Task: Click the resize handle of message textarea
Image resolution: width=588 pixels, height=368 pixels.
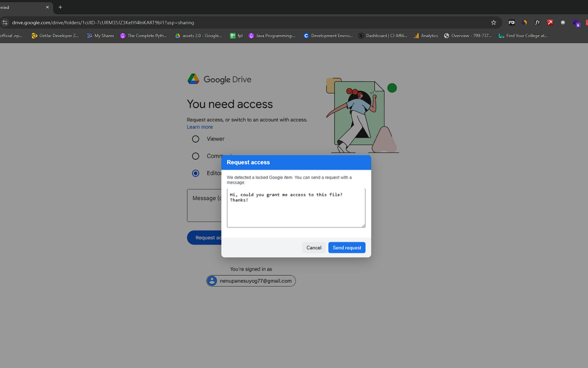Action: coord(363,225)
